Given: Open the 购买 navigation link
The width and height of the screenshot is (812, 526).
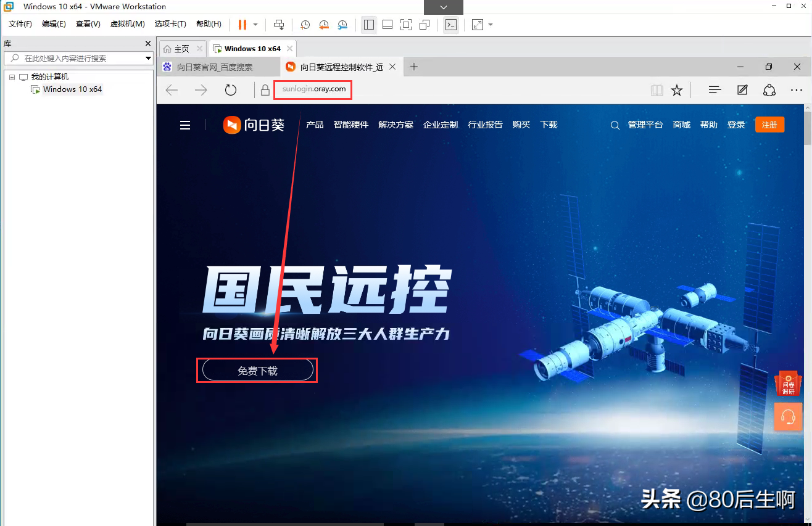Looking at the screenshot, I should click(521, 125).
